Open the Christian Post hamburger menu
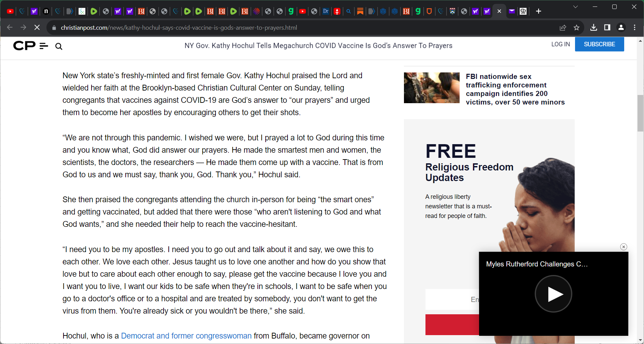 [x=44, y=46]
